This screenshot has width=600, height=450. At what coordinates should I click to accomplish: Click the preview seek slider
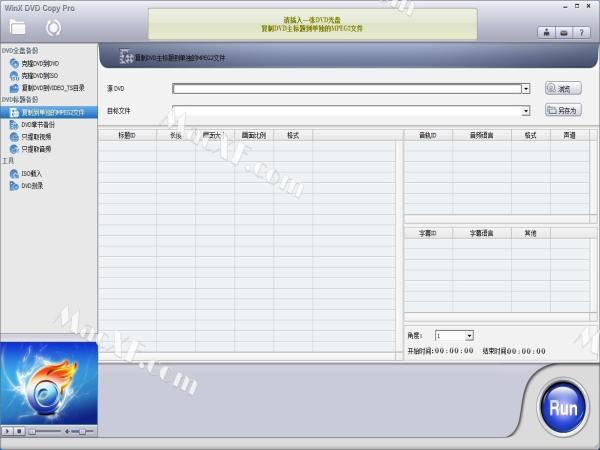(x=45, y=431)
